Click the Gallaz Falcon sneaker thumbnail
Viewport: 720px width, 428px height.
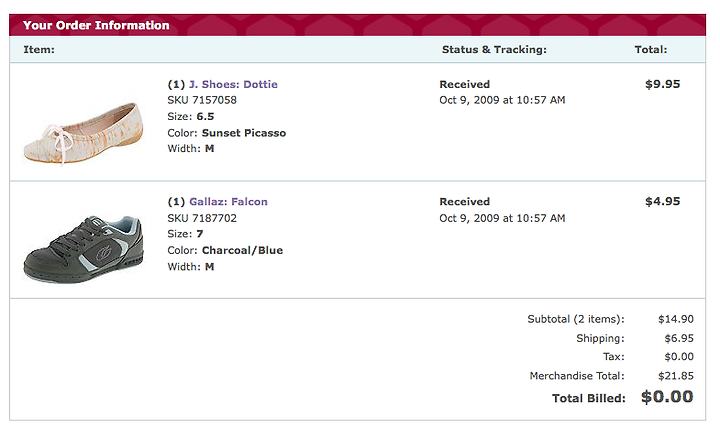84,249
